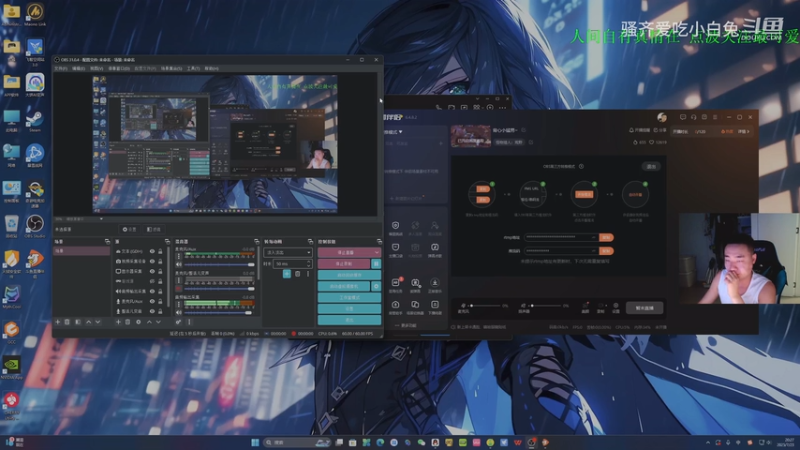
Task: Open preview scaling dropdown below OBS preview
Action: tap(101, 219)
